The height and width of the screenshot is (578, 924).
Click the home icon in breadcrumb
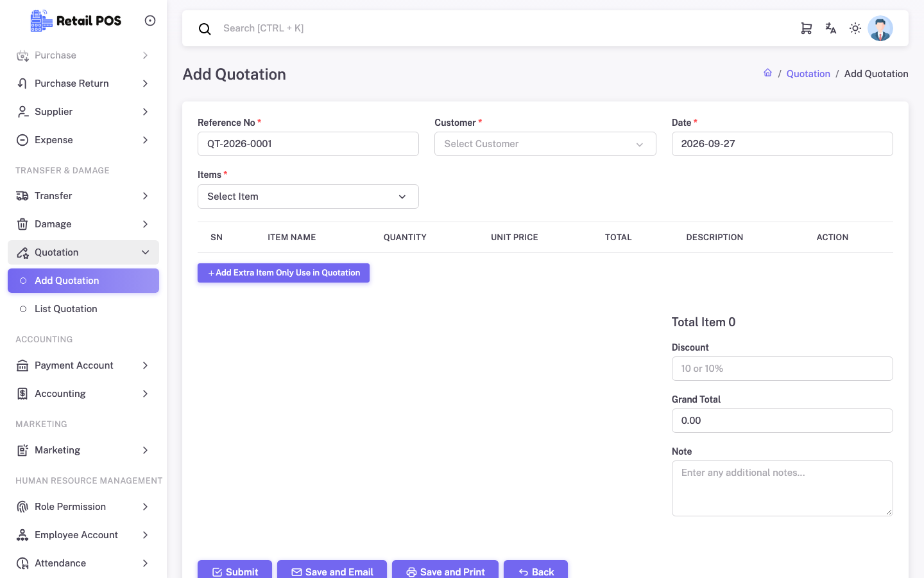(x=767, y=73)
